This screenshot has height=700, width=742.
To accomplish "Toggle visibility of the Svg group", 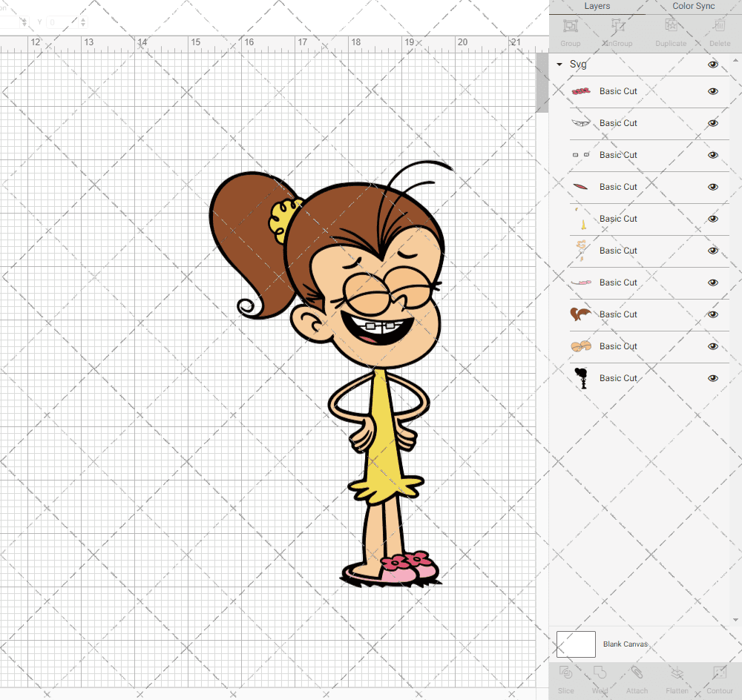I will point(713,65).
